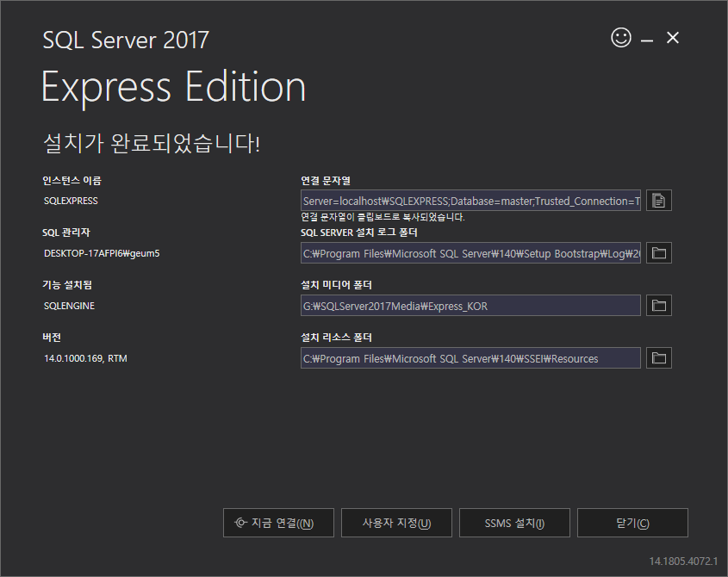Click the clipboard copied confirmation message
Viewport: 728px width, 577px height.
383,217
